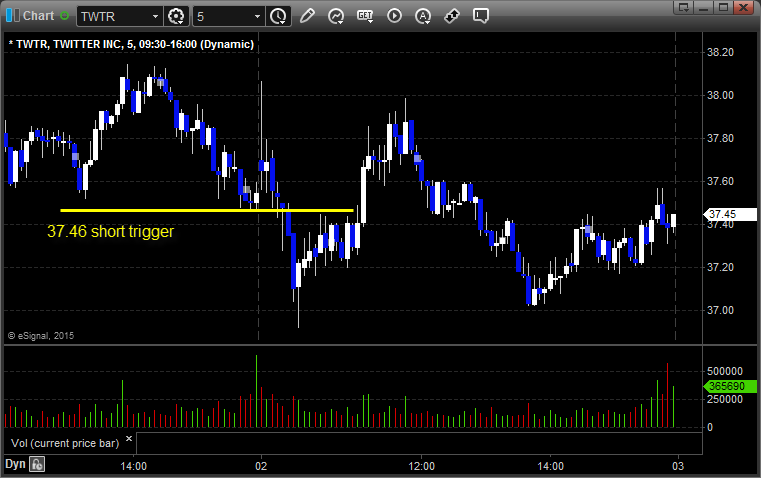Click the 37.00 price axis label
This screenshot has width=761, height=478.
click(720, 310)
